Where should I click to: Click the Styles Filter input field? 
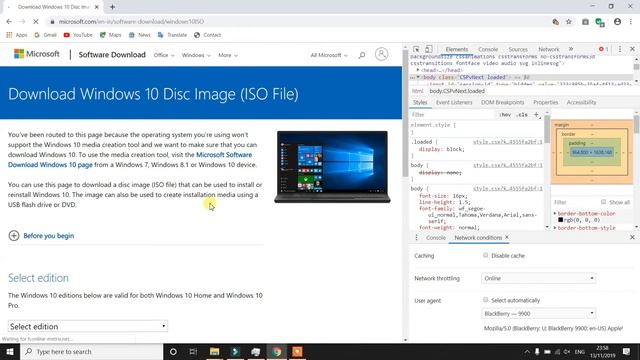click(x=451, y=115)
